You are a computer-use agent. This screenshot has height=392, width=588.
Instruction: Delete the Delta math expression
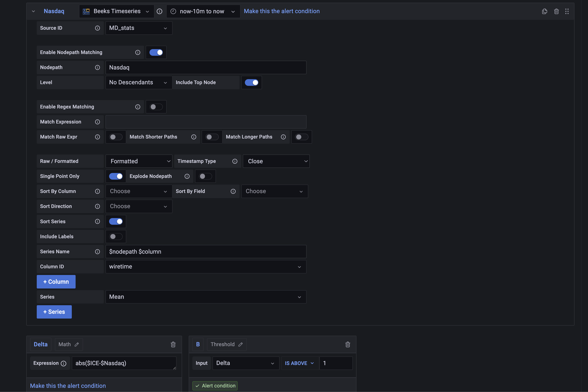[x=173, y=344]
